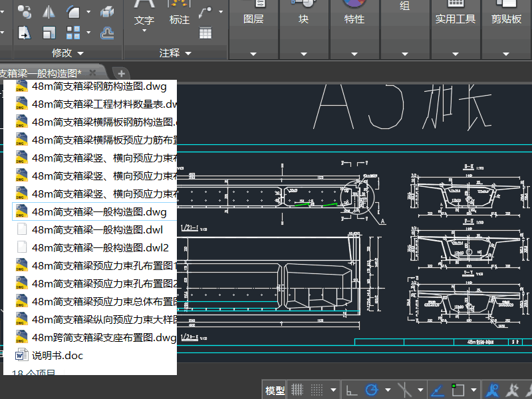
Task: Select the Stretch tool icon
Action: 25,33
